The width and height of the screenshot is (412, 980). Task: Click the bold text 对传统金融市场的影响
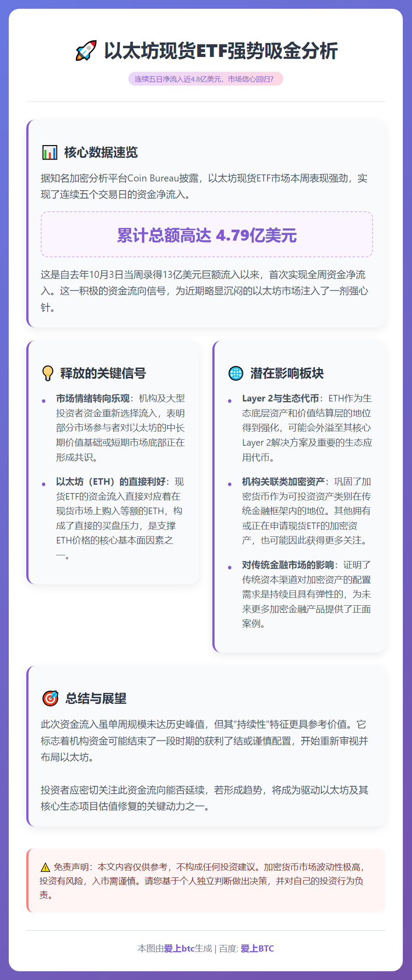coord(288,565)
